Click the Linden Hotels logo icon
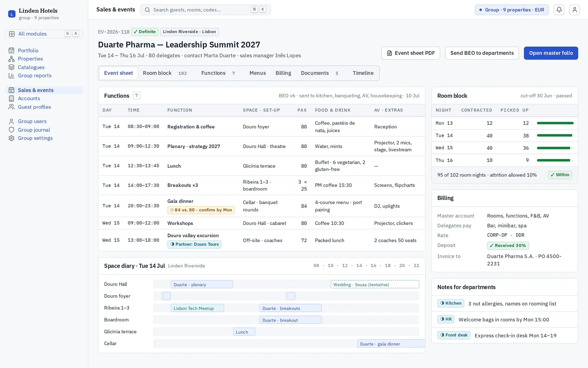This screenshot has height=368, width=588. tap(12, 14)
